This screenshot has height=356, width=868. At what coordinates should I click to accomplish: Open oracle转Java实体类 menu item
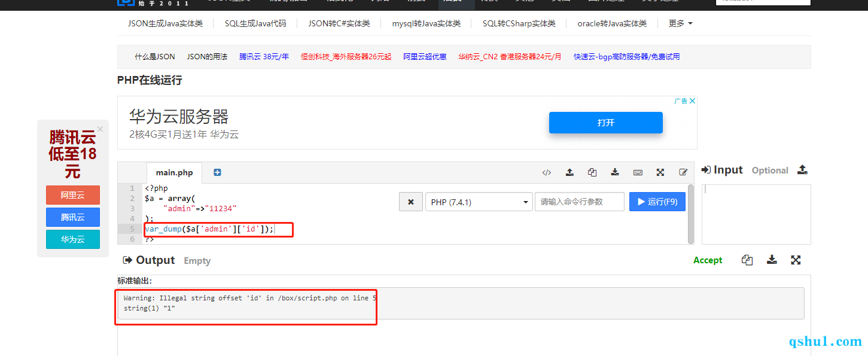612,23
